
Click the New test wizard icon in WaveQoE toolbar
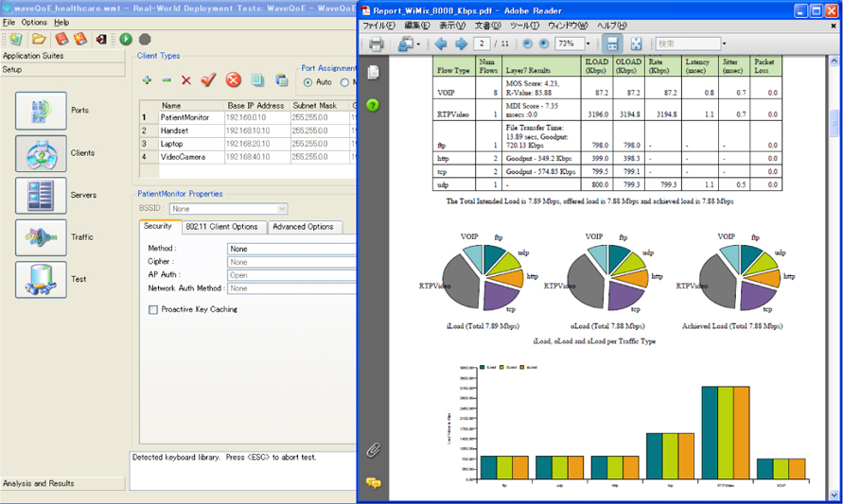click(x=16, y=39)
